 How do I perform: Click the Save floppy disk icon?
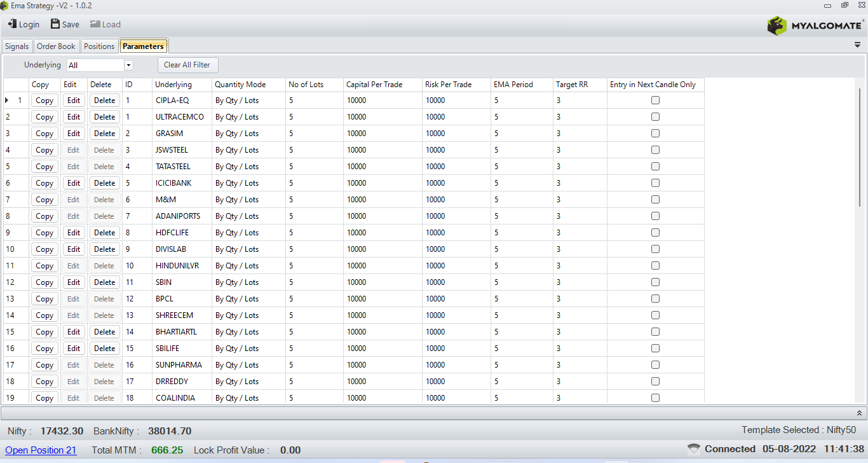55,24
